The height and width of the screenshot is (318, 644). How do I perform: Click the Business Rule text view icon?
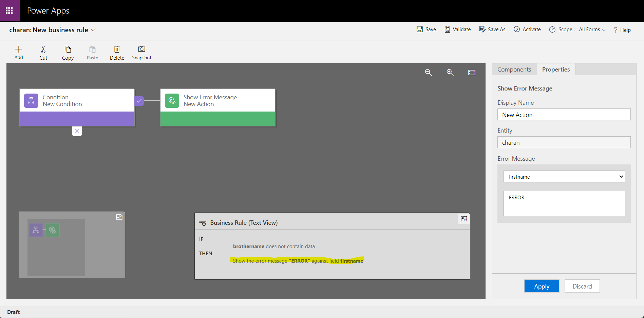pos(203,223)
